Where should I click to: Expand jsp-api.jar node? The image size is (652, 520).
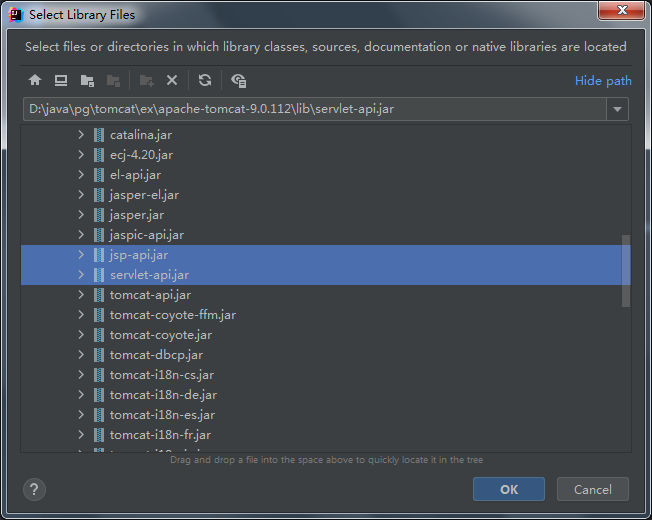[x=81, y=254]
